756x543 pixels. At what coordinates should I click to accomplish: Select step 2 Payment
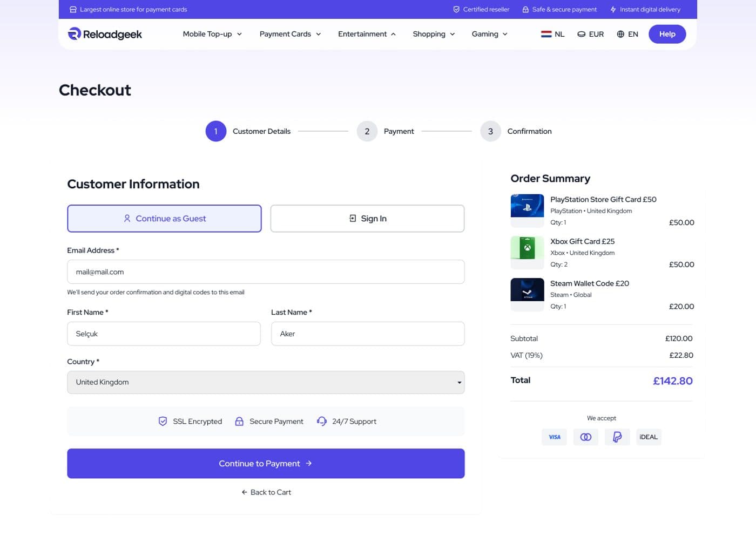pyautogui.click(x=386, y=131)
